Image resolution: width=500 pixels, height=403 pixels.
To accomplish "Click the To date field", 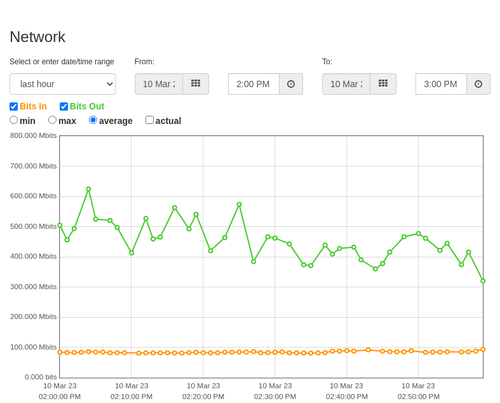I will pyautogui.click(x=346, y=84).
